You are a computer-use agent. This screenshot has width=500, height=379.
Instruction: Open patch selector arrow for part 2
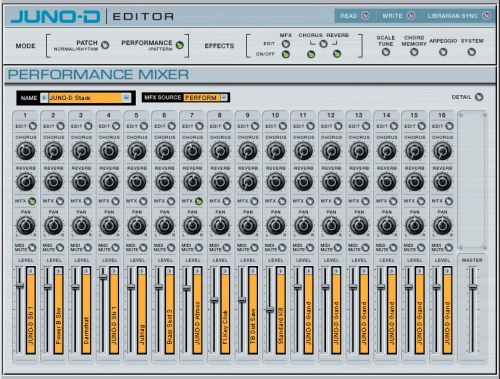[x=58, y=271]
